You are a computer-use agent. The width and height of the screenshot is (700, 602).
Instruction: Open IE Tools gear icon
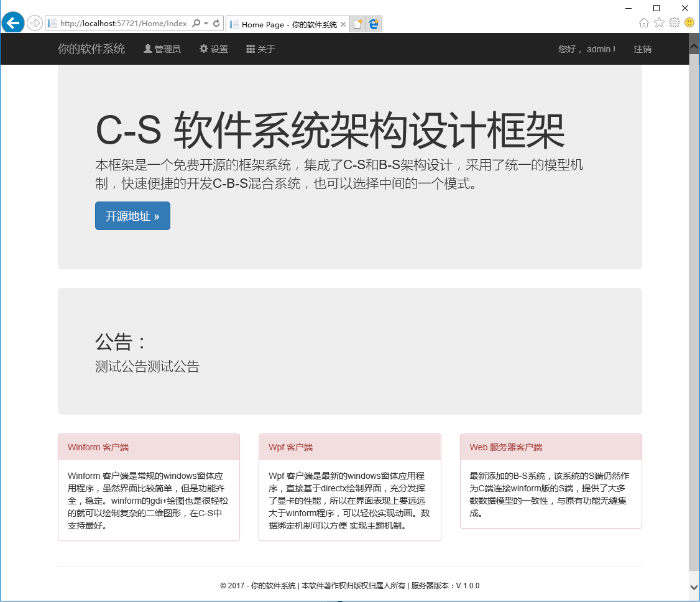674,23
